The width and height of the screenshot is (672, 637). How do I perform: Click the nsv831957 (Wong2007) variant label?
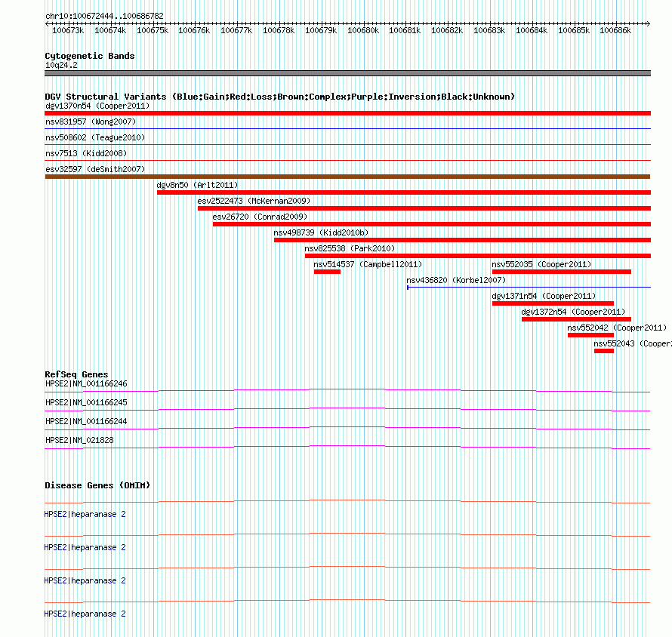[91, 122]
